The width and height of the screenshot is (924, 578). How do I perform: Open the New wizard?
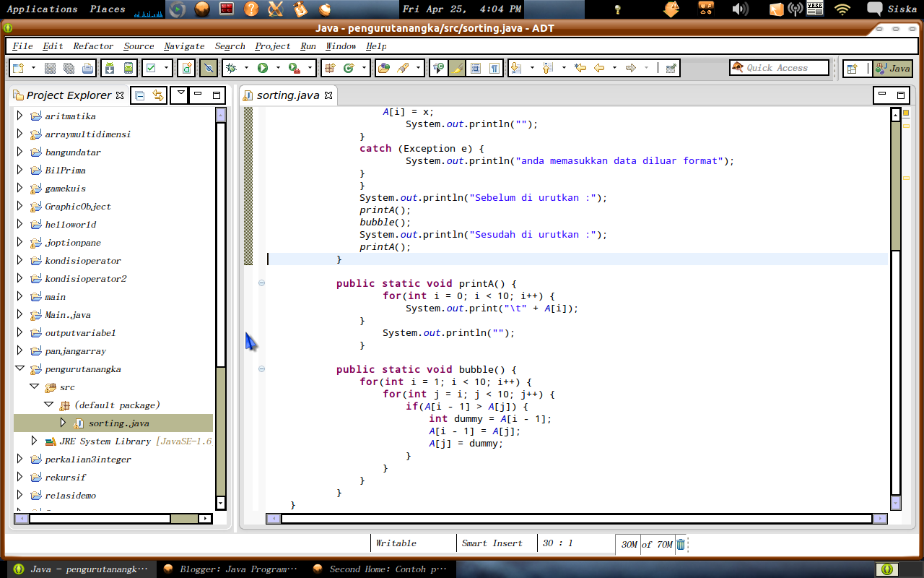pyautogui.click(x=17, y=67)
